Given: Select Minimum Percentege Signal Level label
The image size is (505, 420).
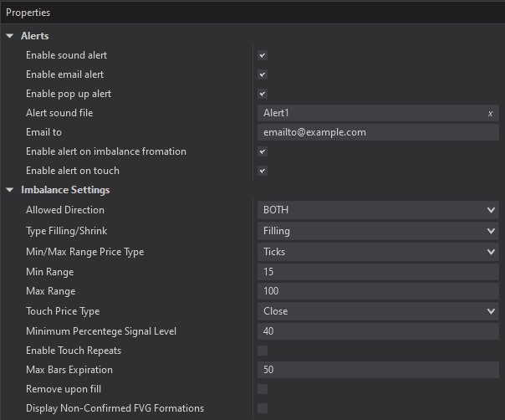Looking at the screenshot, I should point(101,331).
